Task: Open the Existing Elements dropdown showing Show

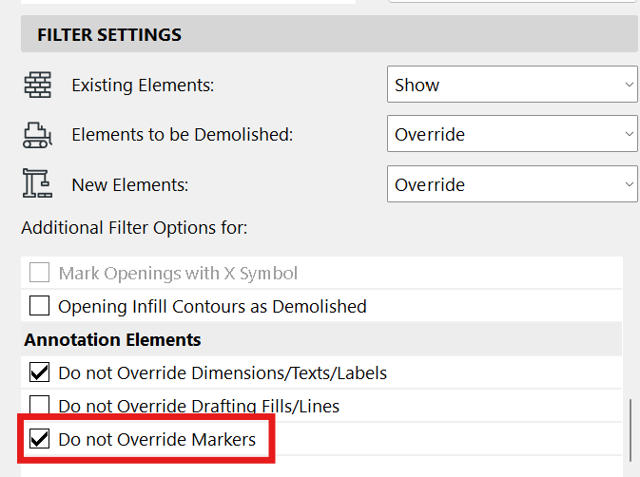Action: pyautogui.click(x=512, y=85)
